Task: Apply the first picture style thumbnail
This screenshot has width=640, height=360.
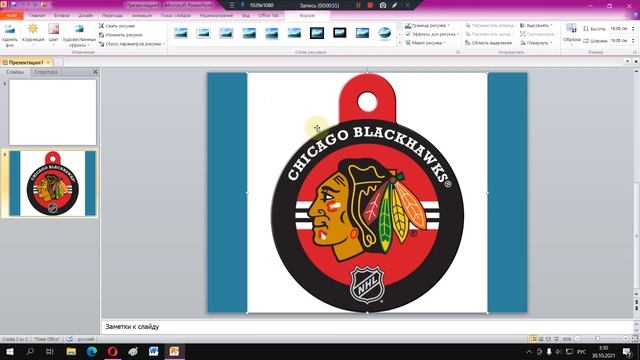Action: 181,33
